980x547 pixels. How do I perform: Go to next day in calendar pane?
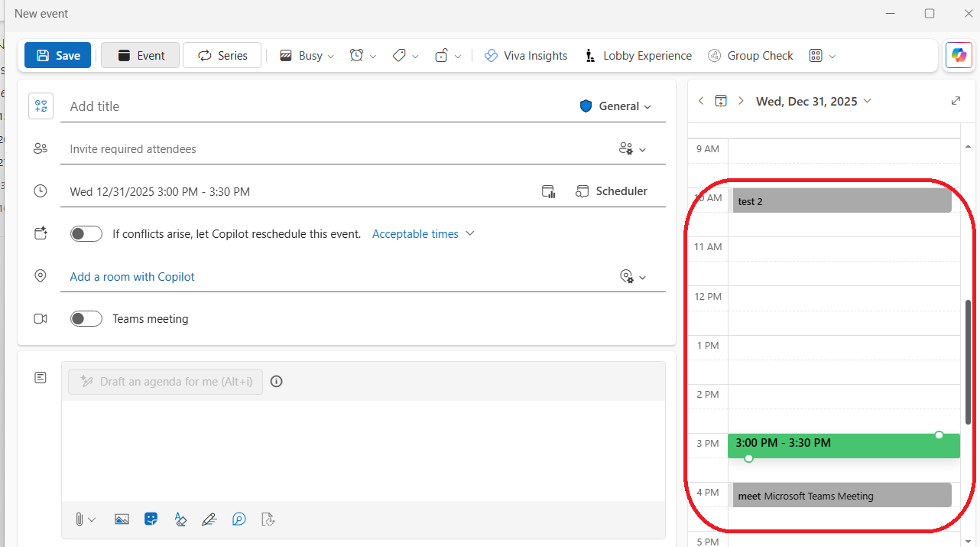(741, 101)
